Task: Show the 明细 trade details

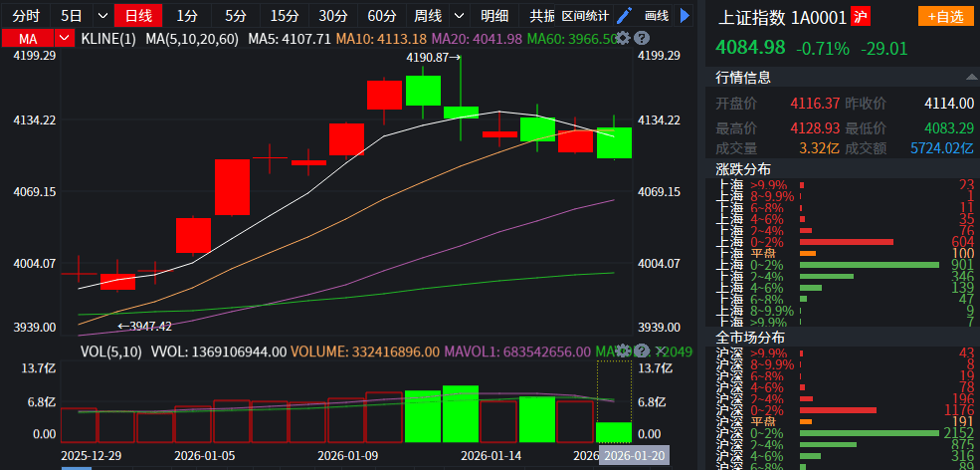Action: 494,16
